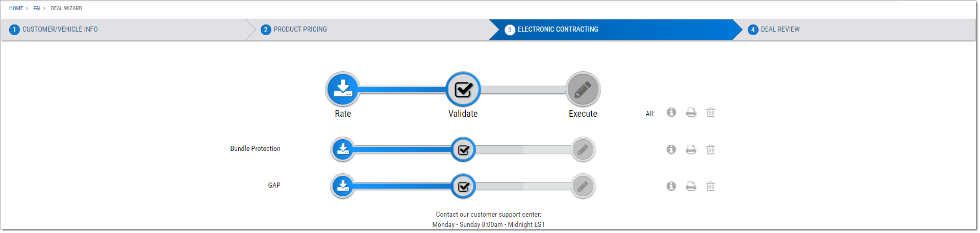Click the large Validate checkmark icon
The width and height of the screenshot is (980, 233).
463,89
